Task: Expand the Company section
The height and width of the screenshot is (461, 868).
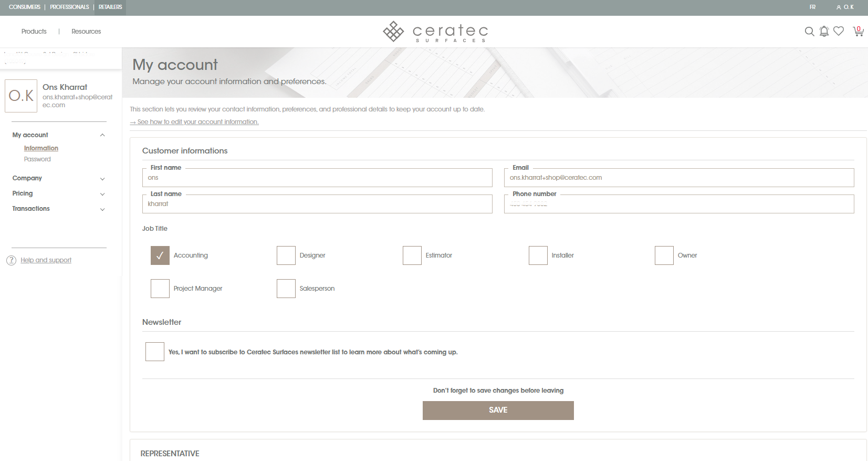Action: [x=102, y=179]
